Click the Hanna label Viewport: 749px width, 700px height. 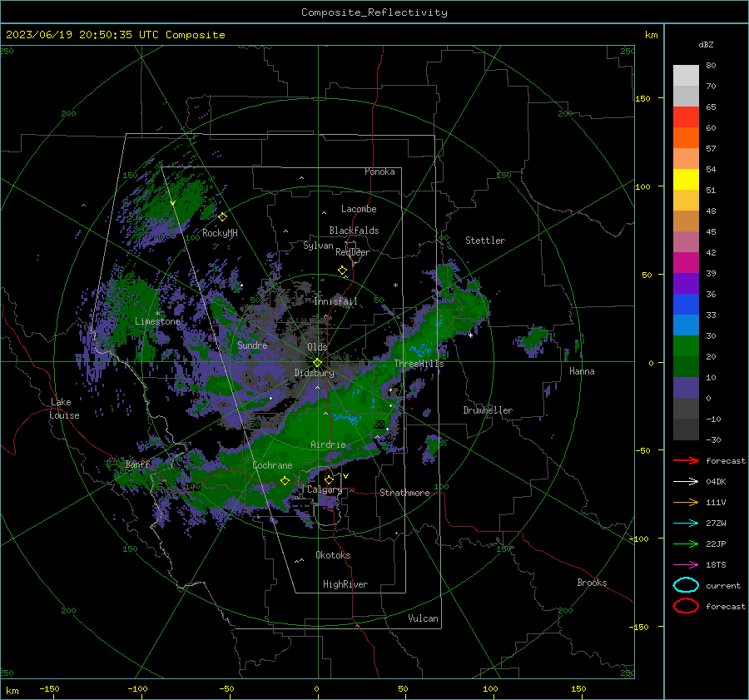pos(582,371)
